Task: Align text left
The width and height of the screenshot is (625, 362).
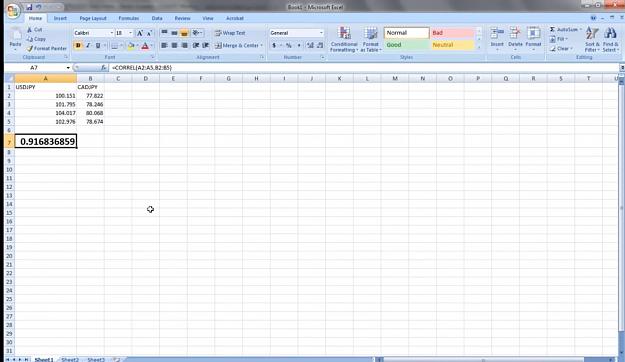Action: (164, 45)
